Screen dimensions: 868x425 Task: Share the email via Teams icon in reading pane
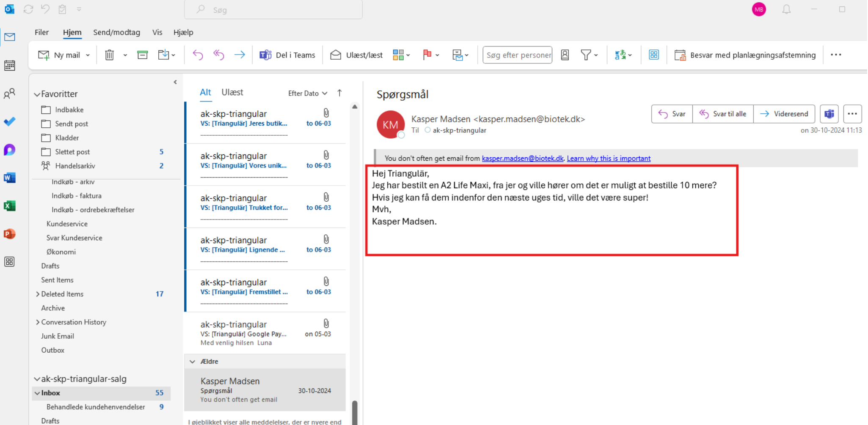(x=829, y=114)
